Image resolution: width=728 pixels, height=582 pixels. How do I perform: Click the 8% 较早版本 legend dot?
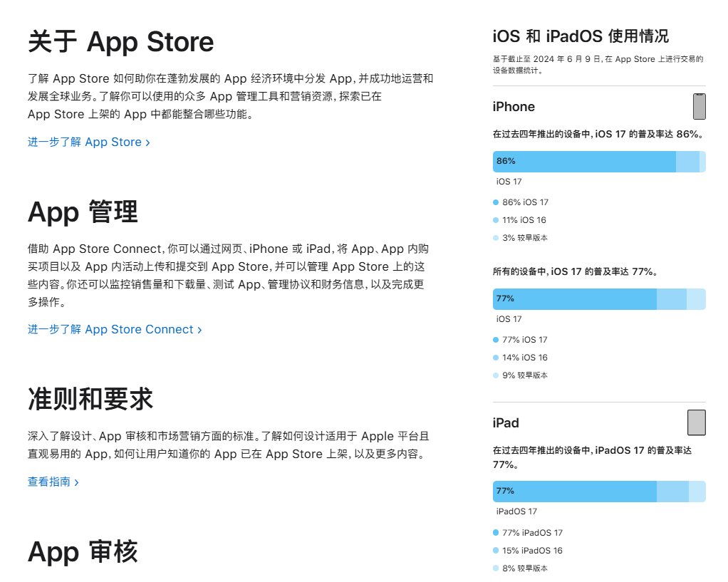coord(496,568)
